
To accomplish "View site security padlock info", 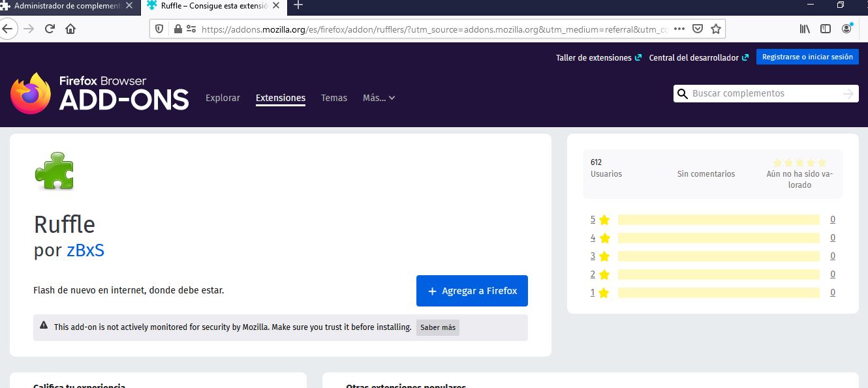I will [x=178, y=29].
